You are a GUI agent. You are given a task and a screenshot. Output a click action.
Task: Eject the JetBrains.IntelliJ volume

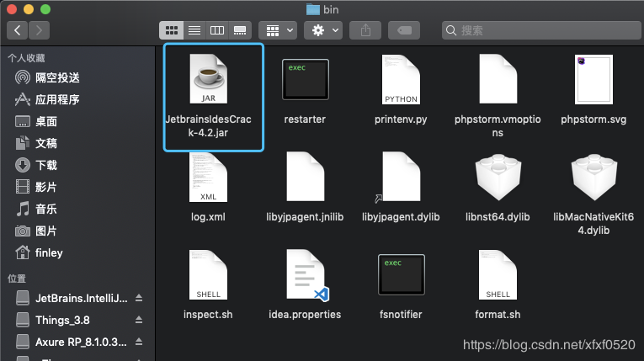[139, 298]
